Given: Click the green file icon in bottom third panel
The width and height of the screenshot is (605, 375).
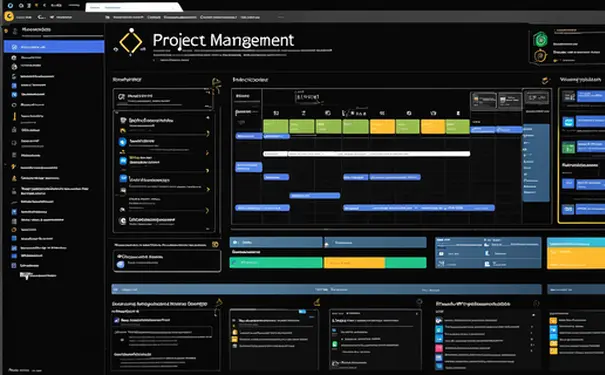Looking at the screenshot, I should tap(335, 344).
